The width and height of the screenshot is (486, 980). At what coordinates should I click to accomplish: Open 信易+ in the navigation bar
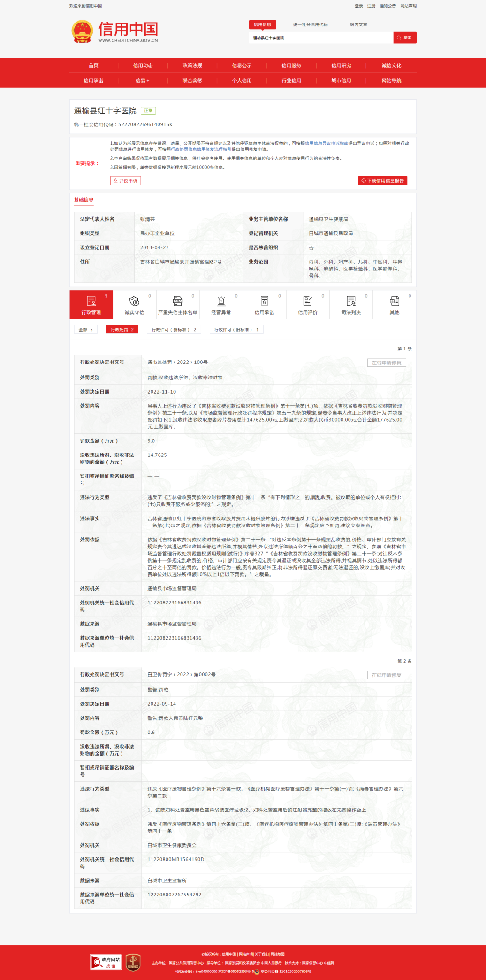[x=143, y=81]
